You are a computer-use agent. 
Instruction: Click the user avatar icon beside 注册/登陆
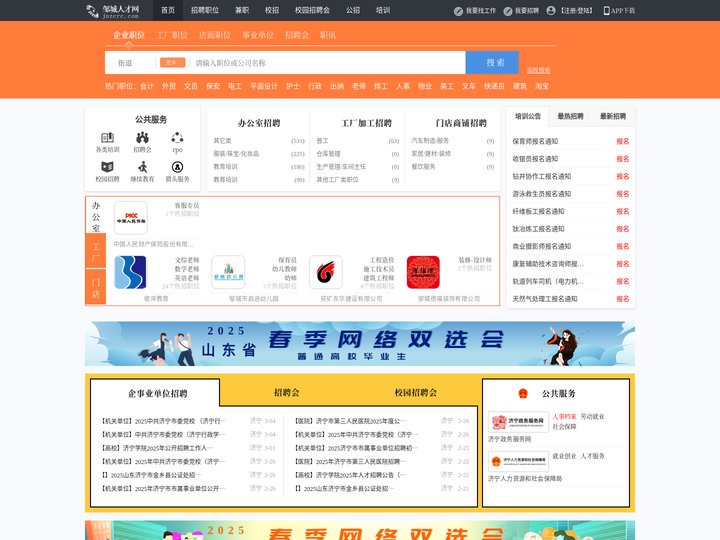pos(551,11)
